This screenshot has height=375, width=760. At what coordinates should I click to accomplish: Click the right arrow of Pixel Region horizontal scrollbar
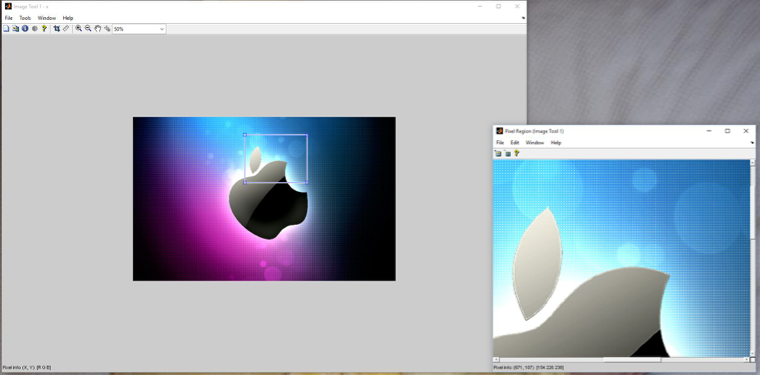pyautogui.click(x=746, y=359)
